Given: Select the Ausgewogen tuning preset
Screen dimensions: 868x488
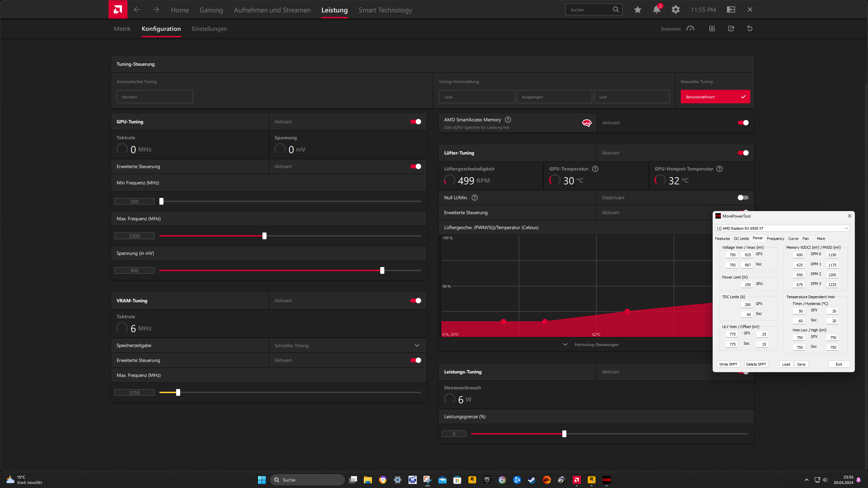Looking at the screenshot, I should (554, 97).
